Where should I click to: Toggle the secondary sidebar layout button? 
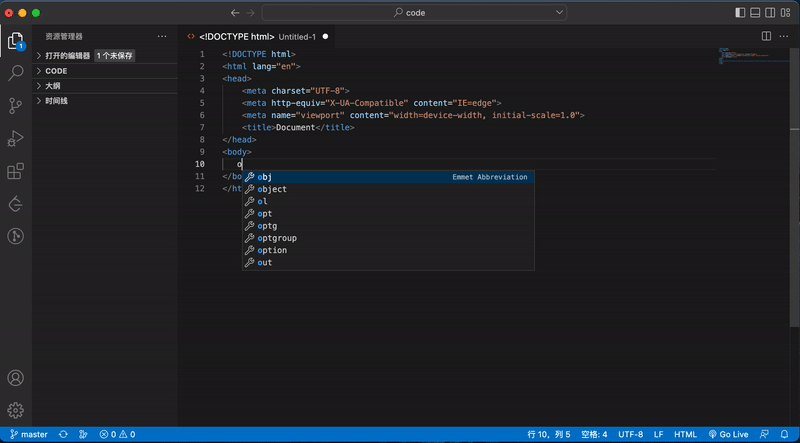[771, 13]
